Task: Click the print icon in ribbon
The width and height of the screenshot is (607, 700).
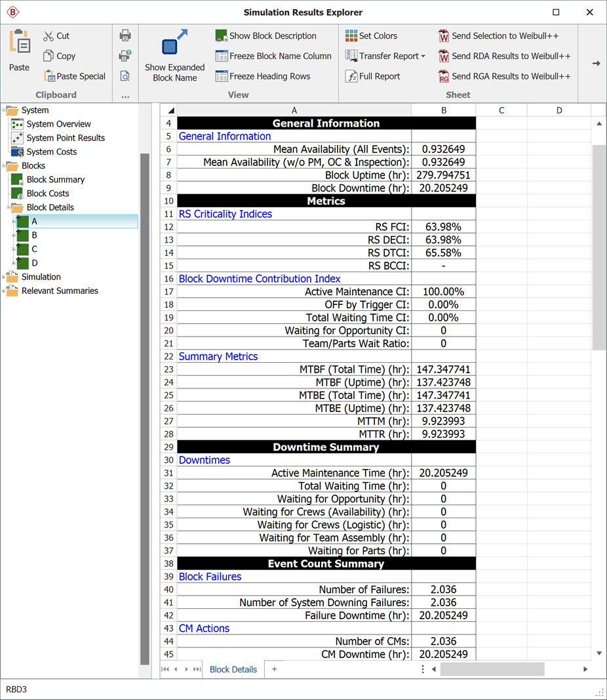Action: [125, 36]
